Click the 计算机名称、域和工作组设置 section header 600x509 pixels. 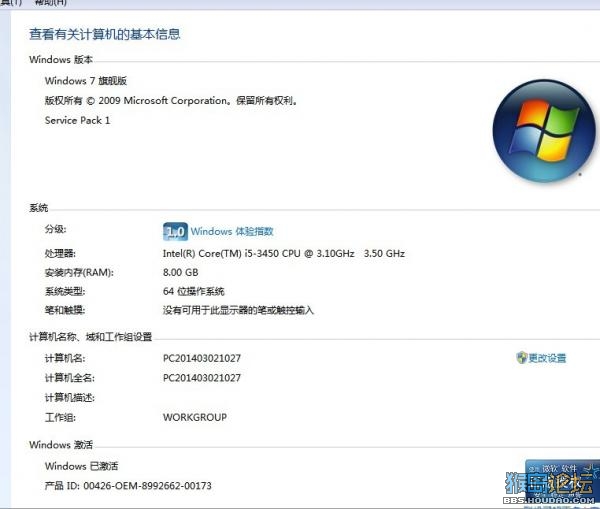91,337
